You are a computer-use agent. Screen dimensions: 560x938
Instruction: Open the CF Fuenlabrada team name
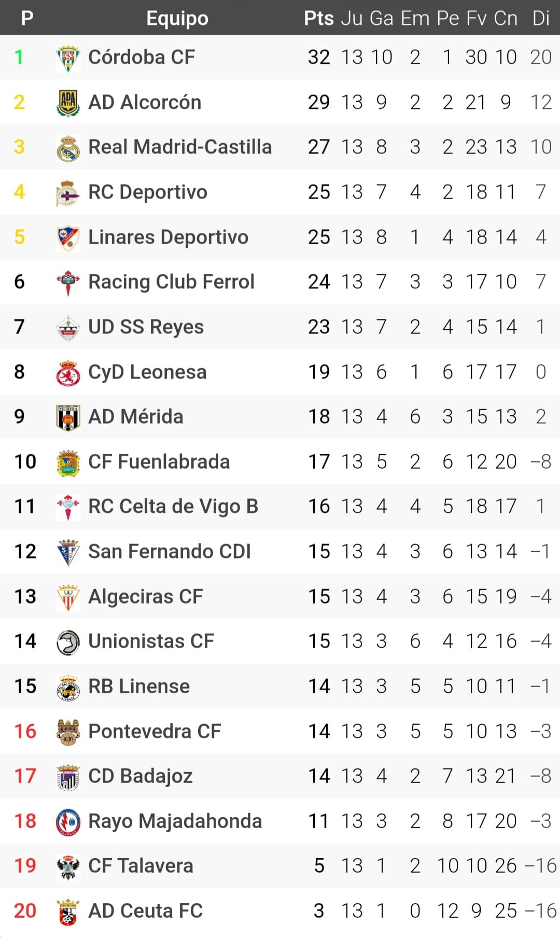159,462
